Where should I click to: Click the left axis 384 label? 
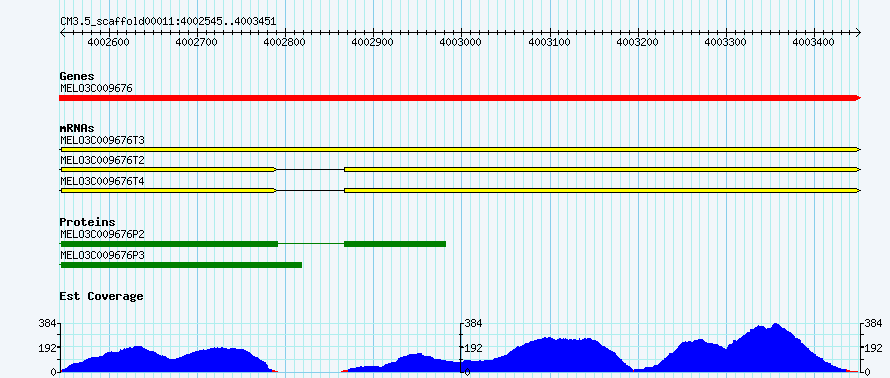(x=48, y=324)
